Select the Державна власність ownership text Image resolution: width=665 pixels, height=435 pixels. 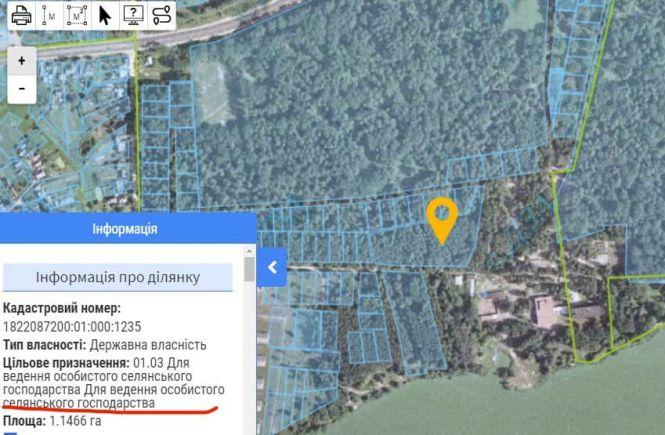(148, 345)
